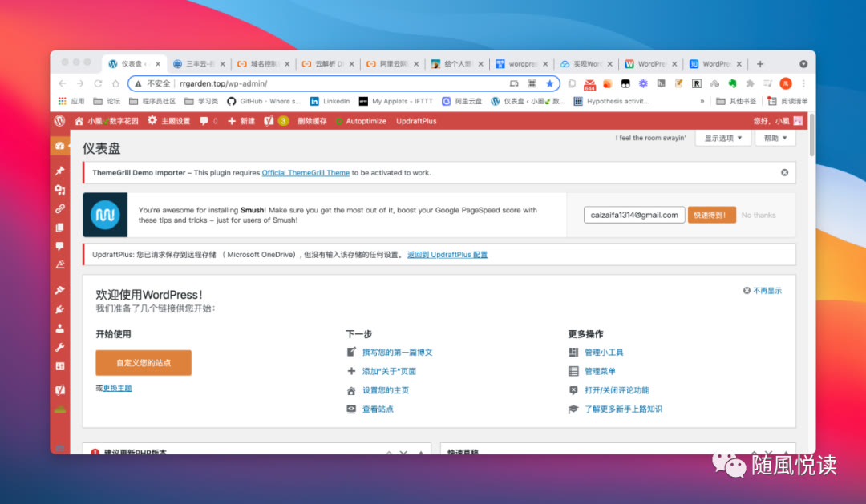Open the 新建 new content menu

click(x=241, y=121)
